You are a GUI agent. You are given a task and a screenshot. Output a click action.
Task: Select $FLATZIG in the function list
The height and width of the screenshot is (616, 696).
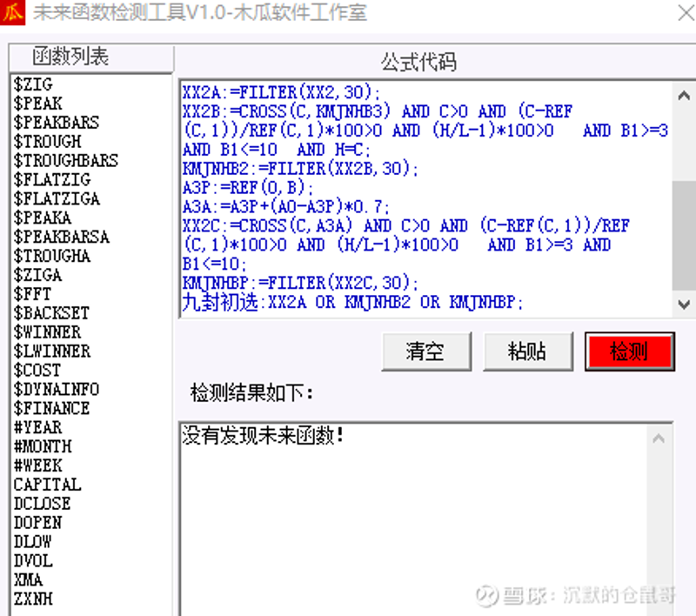point(52,180)
